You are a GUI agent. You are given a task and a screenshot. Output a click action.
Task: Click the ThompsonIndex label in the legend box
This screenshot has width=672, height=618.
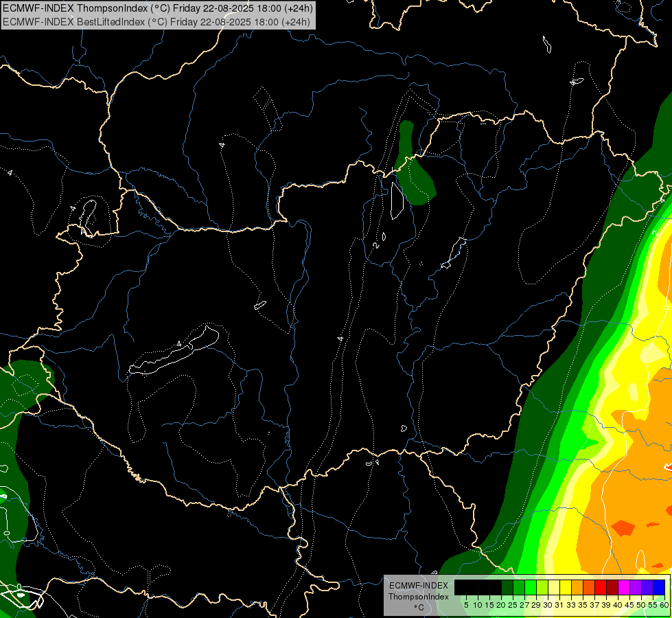[x=418, y=597]
